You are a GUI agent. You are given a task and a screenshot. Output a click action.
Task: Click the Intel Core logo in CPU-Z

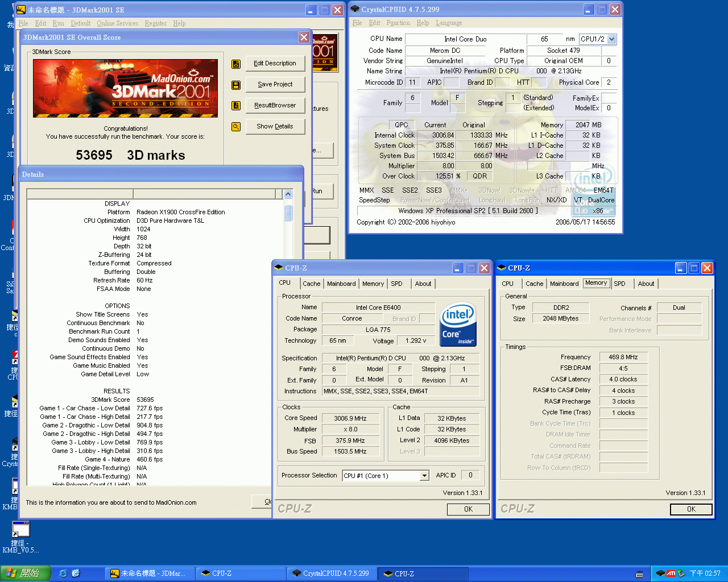pos(458,325)
